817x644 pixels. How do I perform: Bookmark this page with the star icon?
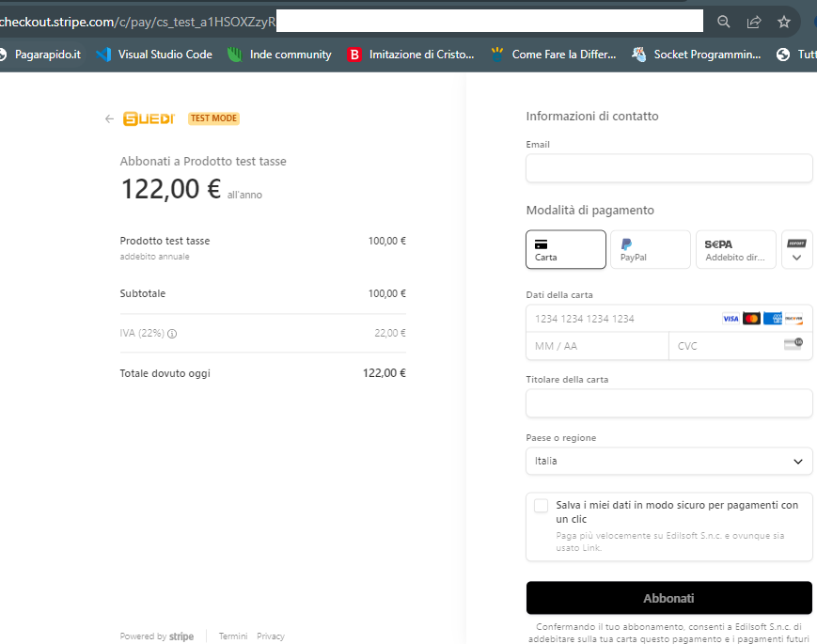[x=783, y=22]
